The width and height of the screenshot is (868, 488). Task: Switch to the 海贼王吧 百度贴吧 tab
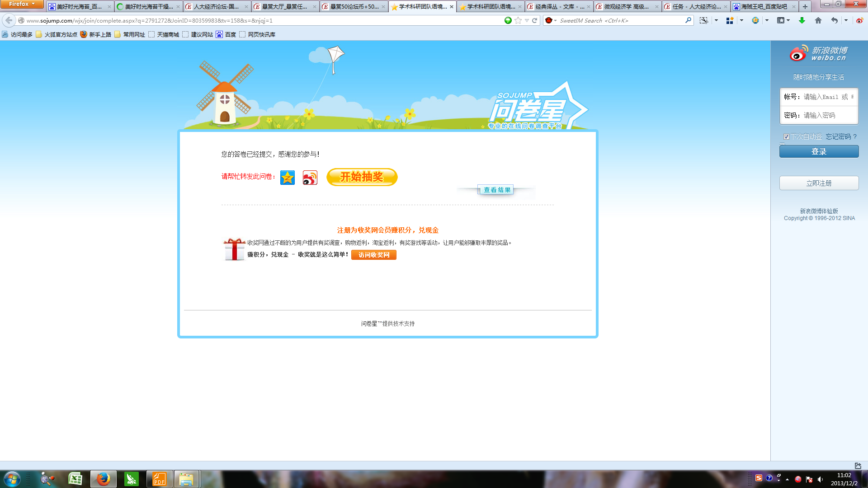pos(764,7)
